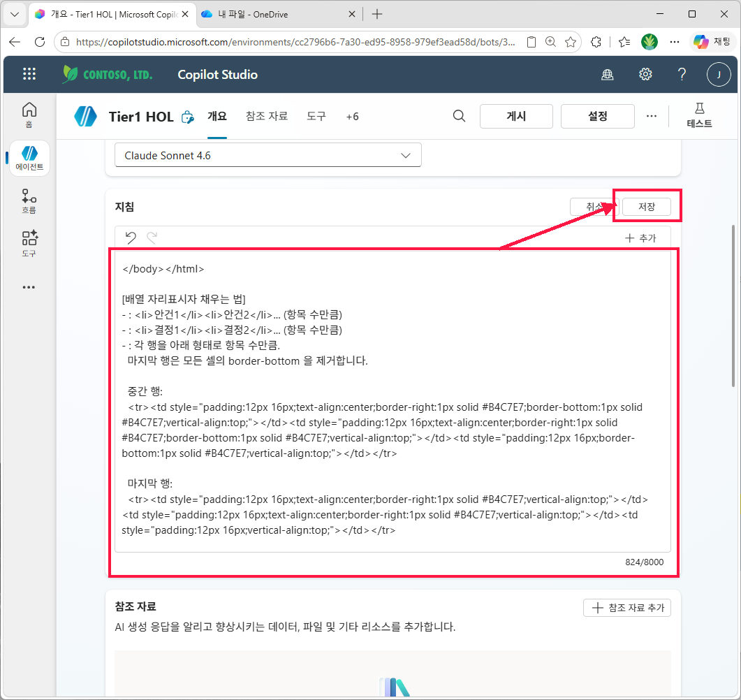Switch to the Overview (개요) tab
Screen dimensions: 741x700
217,116
